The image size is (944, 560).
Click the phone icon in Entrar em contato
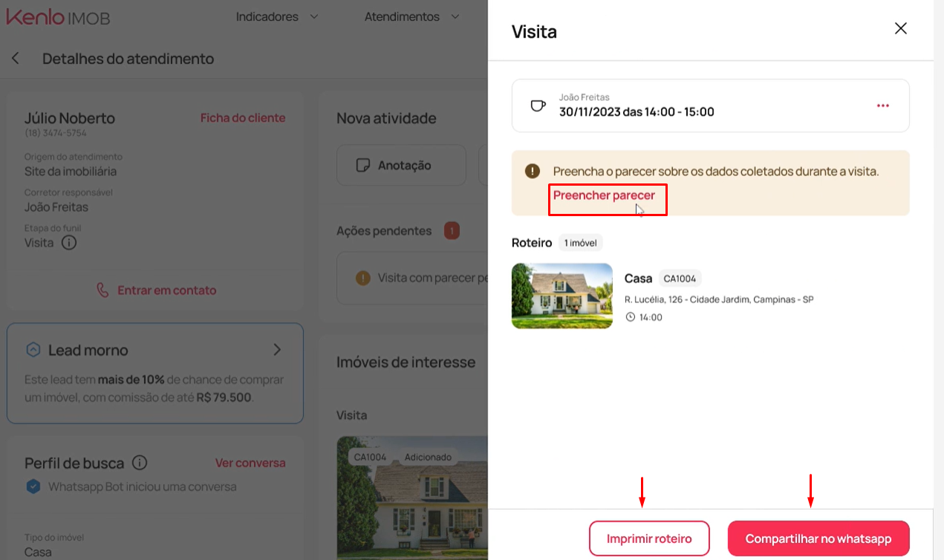click(102, 290)
